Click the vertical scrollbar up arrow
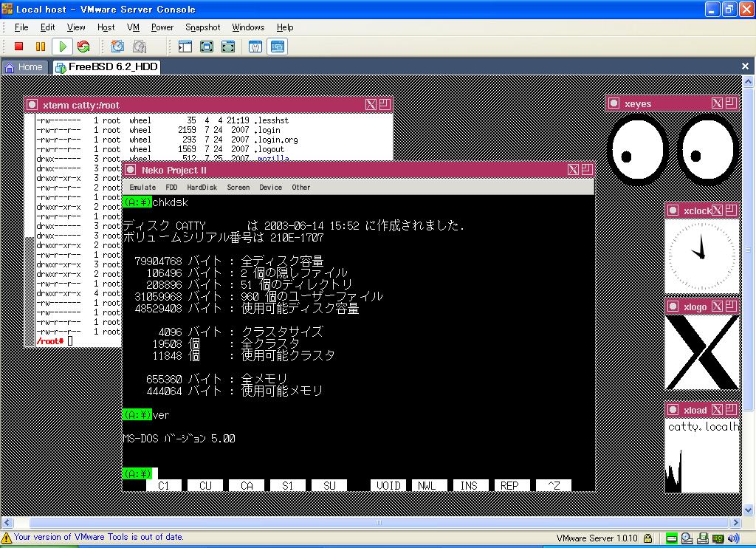Image resolution: width=756 pixels, height=548 pixels. (749, 81)
